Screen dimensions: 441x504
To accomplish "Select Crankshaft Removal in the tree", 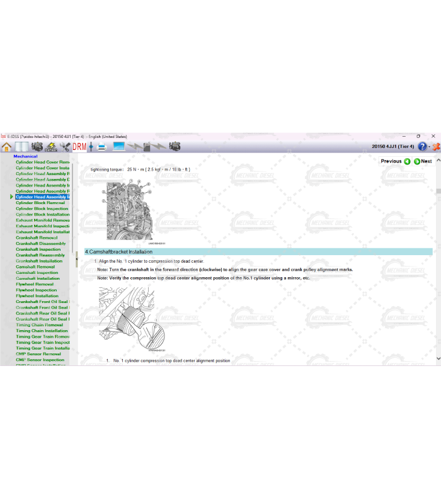I will coord(37,238).
